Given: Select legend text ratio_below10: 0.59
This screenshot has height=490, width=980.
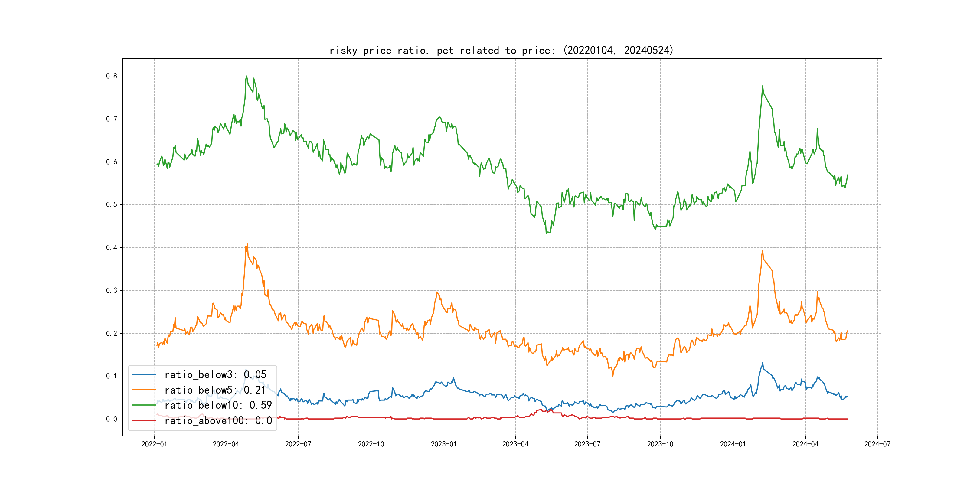Looking at the screenshot, I should [x=218, y=405].
